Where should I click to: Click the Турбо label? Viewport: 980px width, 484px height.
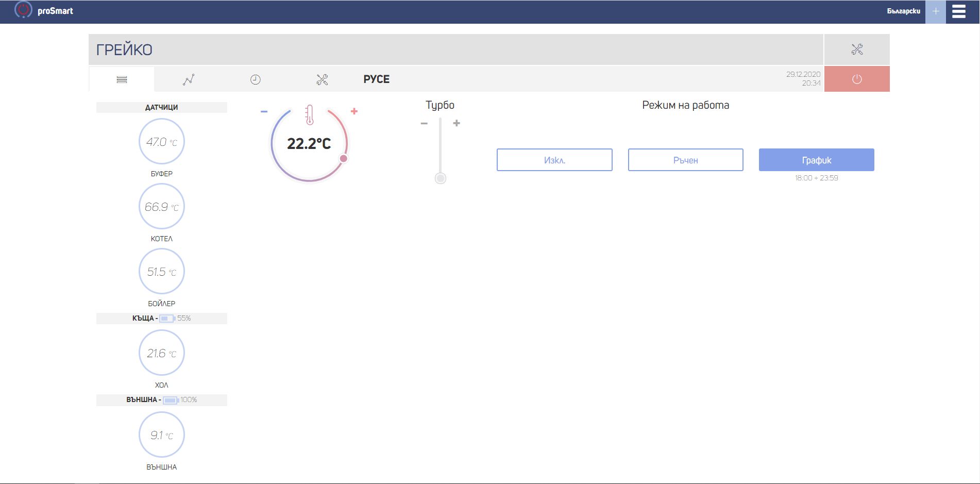pyautogui.click(x=440, y=105)
